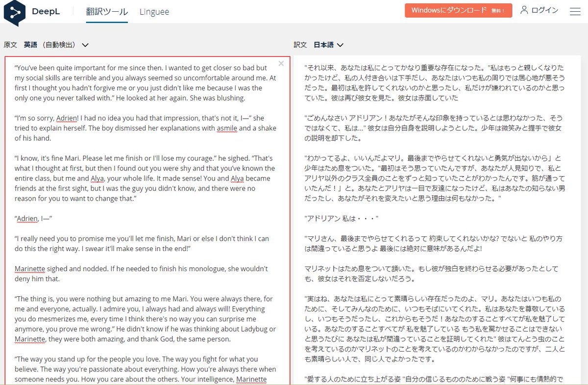
Task: Click inside the English source text box
Action: point(147,221)
